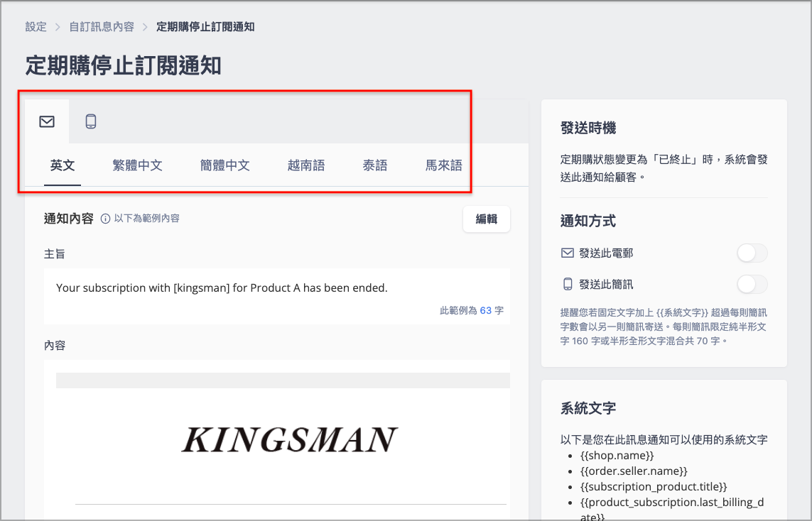The image size is (812, 521).
Task: Navigate to 自訂訊息內容 breadcrumb link
Action: [102, 27]
